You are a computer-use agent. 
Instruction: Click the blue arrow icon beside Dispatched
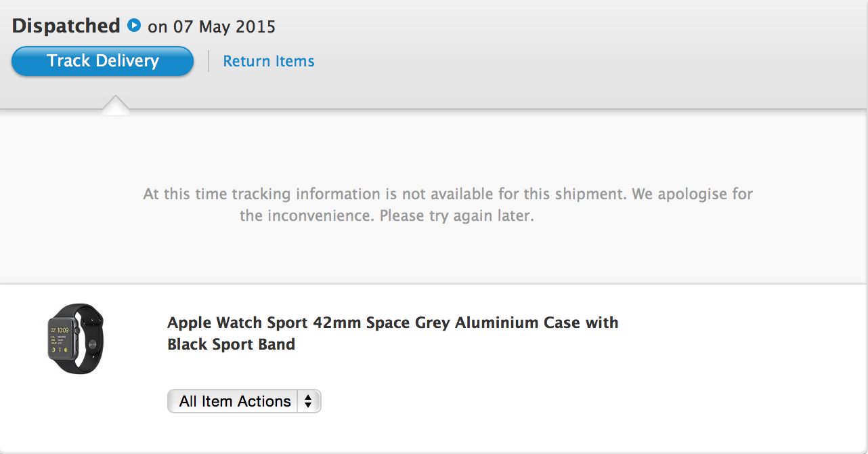(x=134, y=26)
